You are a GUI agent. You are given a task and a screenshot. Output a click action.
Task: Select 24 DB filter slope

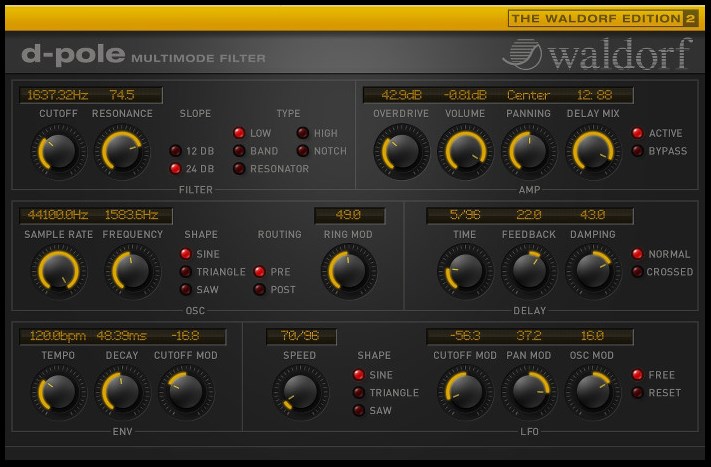(x=175, y=169)
